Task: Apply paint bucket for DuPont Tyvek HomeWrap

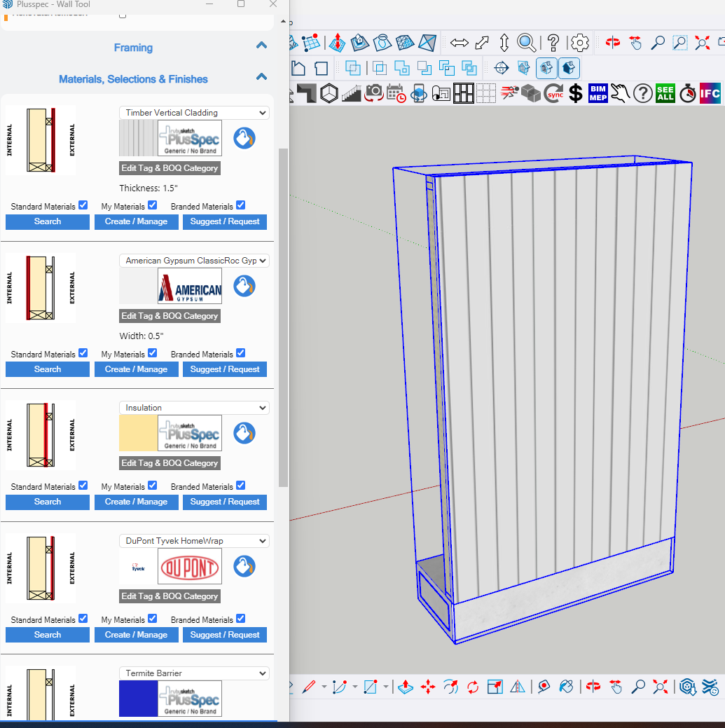Action: tap(244, 566)
